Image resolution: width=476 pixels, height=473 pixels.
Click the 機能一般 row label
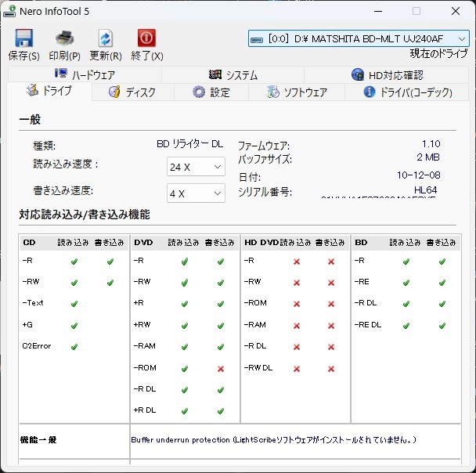(38, 440)
